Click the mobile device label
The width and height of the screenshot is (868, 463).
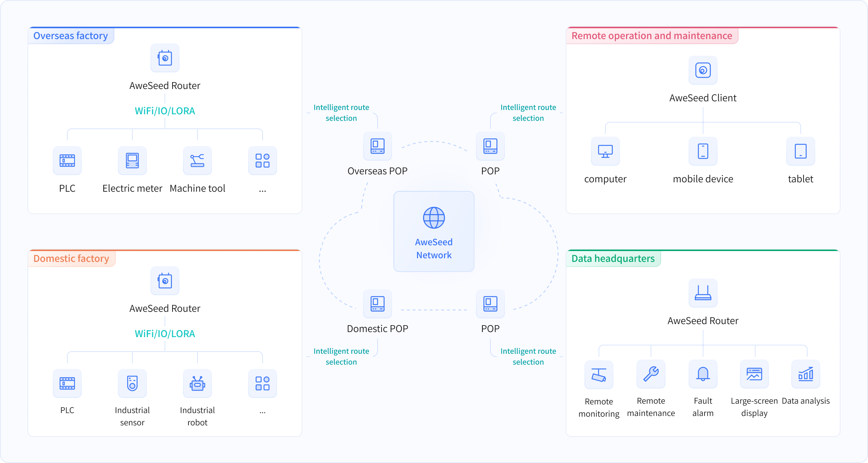coord(703,179)
